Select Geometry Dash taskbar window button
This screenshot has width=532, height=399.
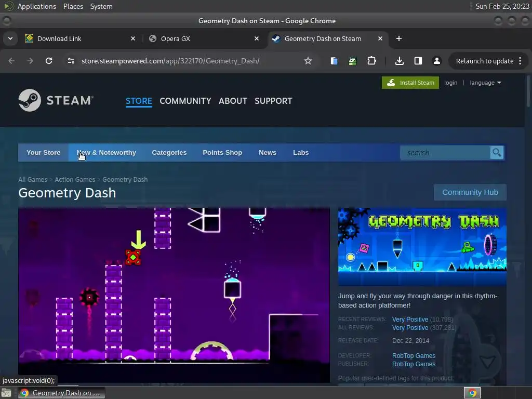[61, 393]
